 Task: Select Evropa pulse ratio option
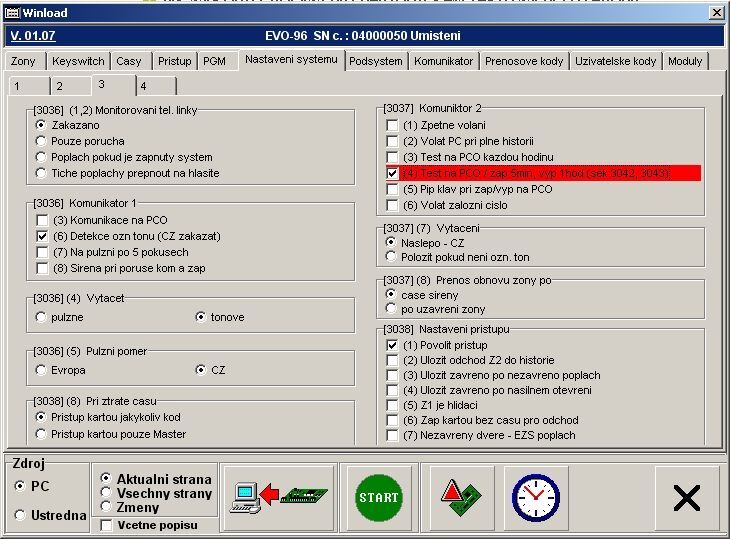pos(41,370)
